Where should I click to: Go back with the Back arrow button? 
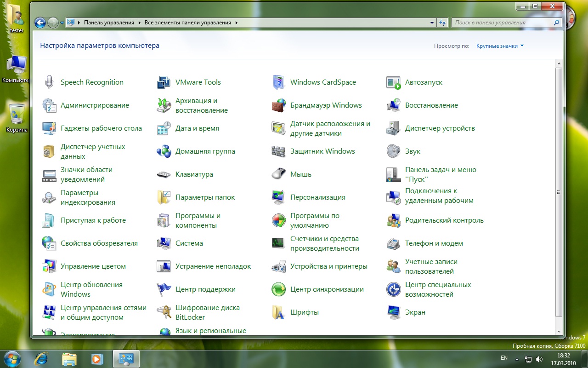click(40, 23)
